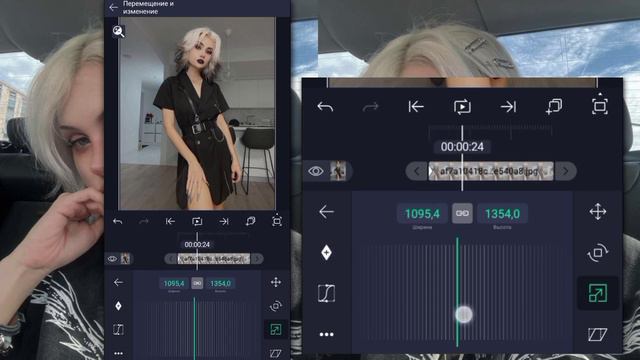Viewport: 640px width, 360px height.
Task: Fit to screen icon in enlarged toolbar
Action: [600, 105]
